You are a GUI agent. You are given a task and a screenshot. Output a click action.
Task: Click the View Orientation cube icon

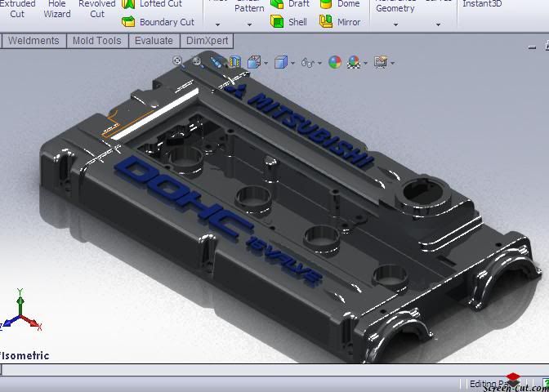point(253,62)
